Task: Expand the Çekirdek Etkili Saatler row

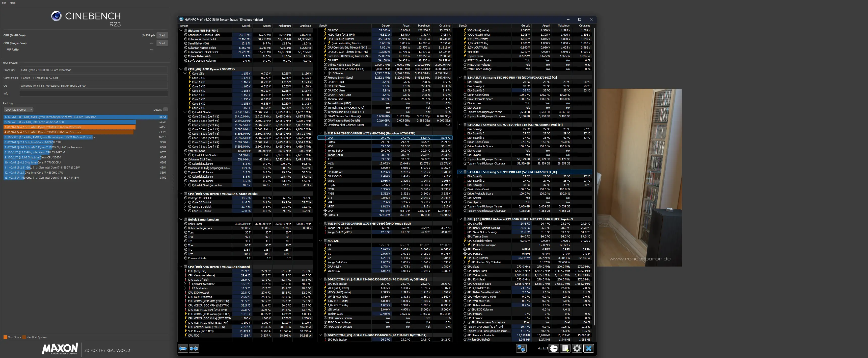Action: click(x=185, y=155)
